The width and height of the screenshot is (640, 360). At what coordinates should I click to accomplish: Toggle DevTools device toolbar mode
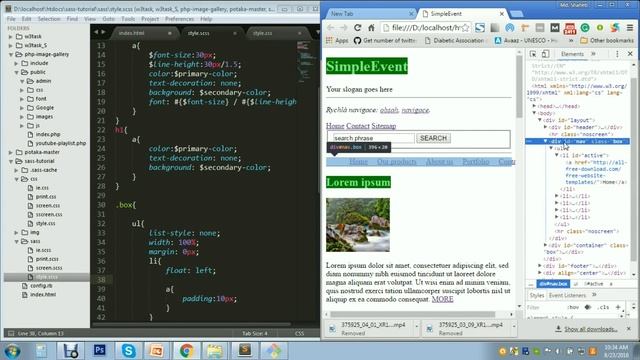click(546, 54)
